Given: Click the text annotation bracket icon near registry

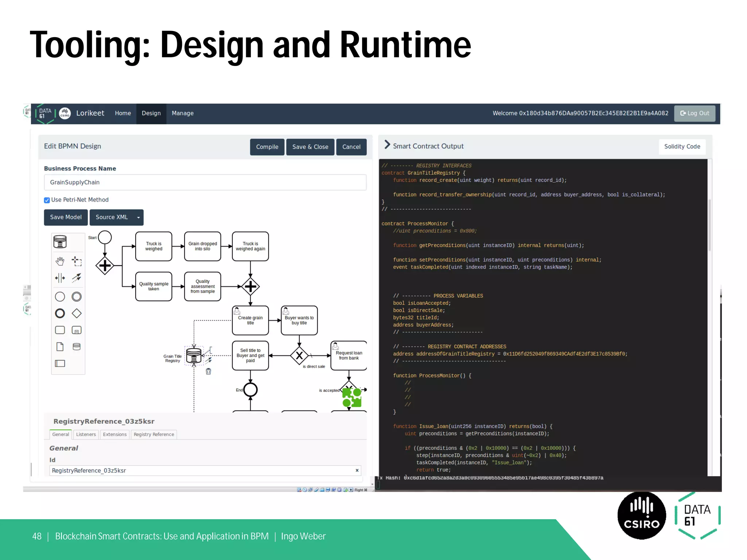Looking at the screenshot, I should (210, 350).
